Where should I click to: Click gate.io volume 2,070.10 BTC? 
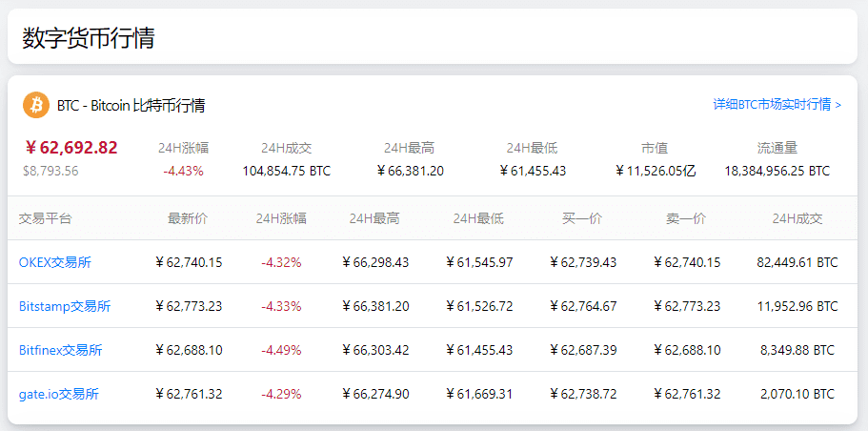[797, 394]
